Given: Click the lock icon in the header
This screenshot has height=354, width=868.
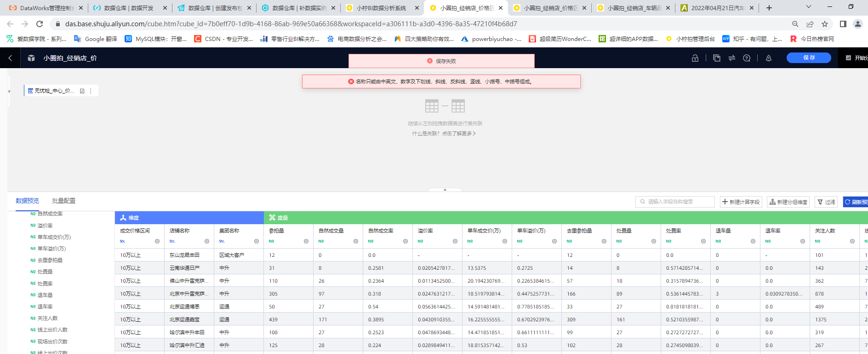Looking at the screenshot, I should [x=695, y=58].
